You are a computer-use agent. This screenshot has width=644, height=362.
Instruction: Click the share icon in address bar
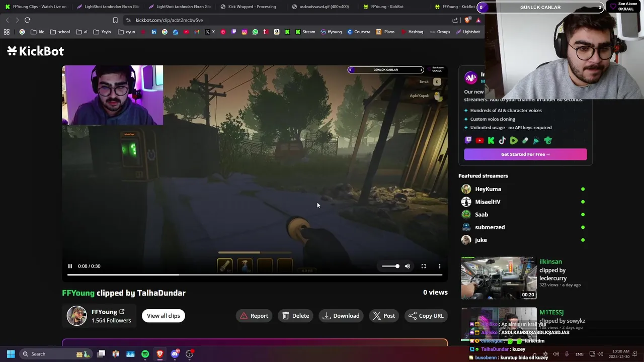[x=455, y=20]
